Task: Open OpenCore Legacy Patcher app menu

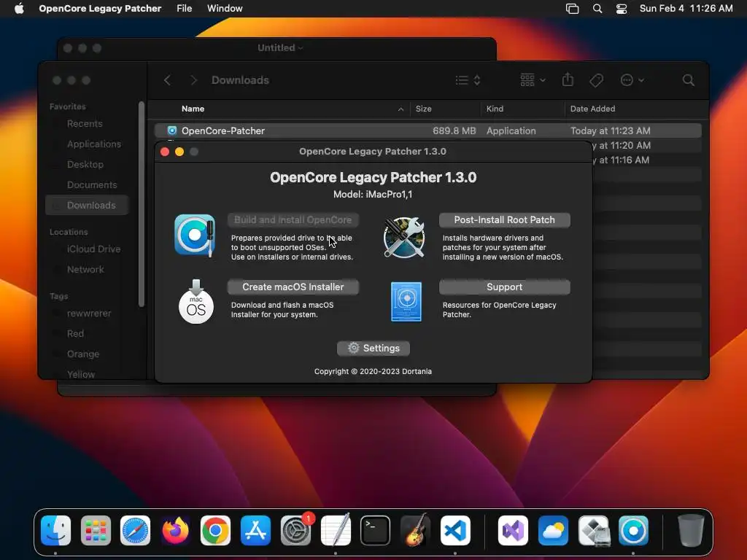Action: [100, 9]
